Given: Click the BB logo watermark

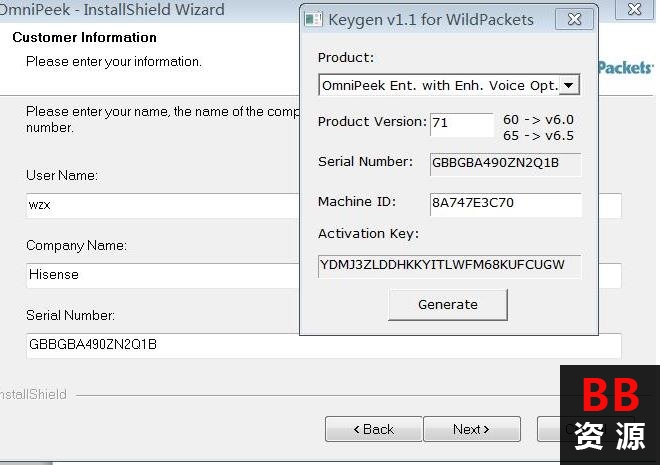Looking at the screenshot, I should tap(610, 415).
